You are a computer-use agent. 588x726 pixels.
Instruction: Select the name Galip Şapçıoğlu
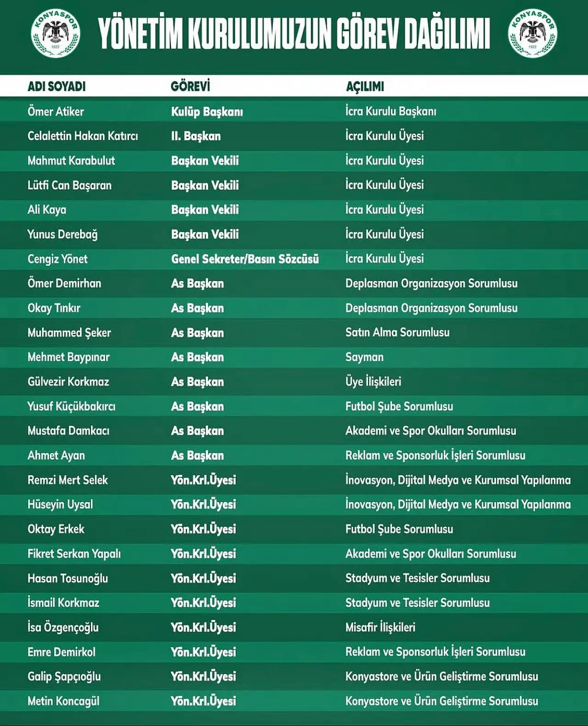[64, 676]
